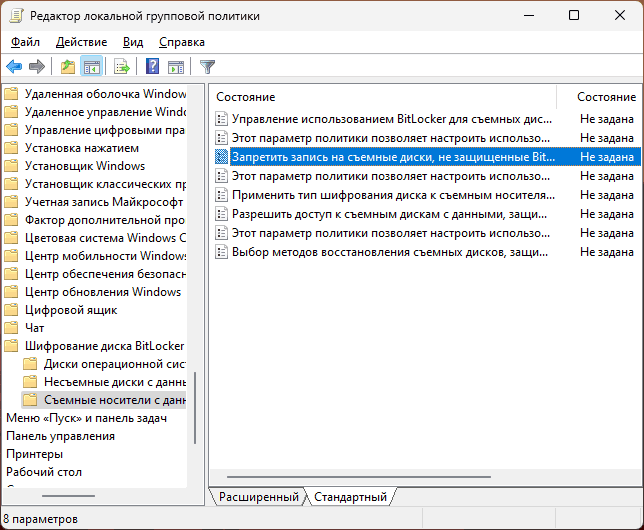Click the Back arrow toolbar icon
The height and width of the screenshot is (530, 644).
click(x=14, y=66)
